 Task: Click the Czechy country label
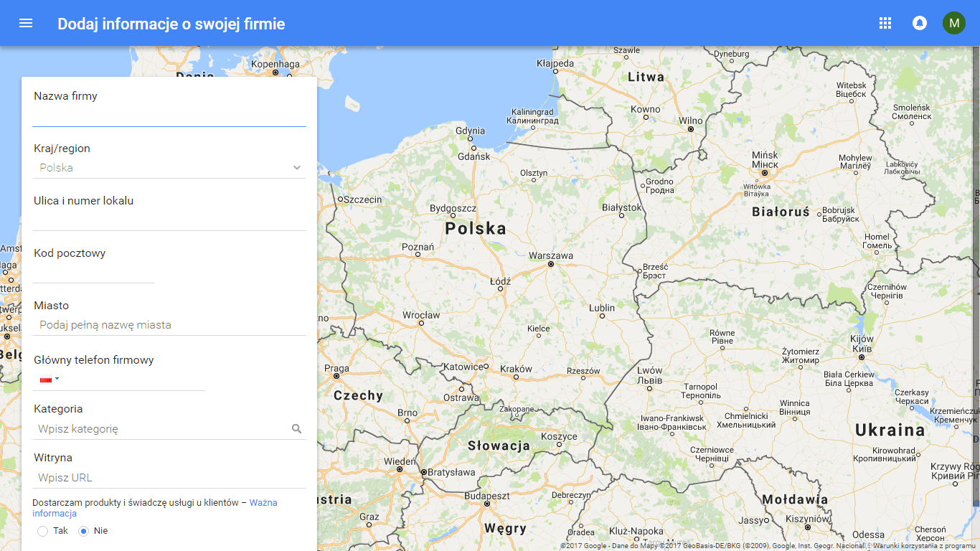(358, 395)
